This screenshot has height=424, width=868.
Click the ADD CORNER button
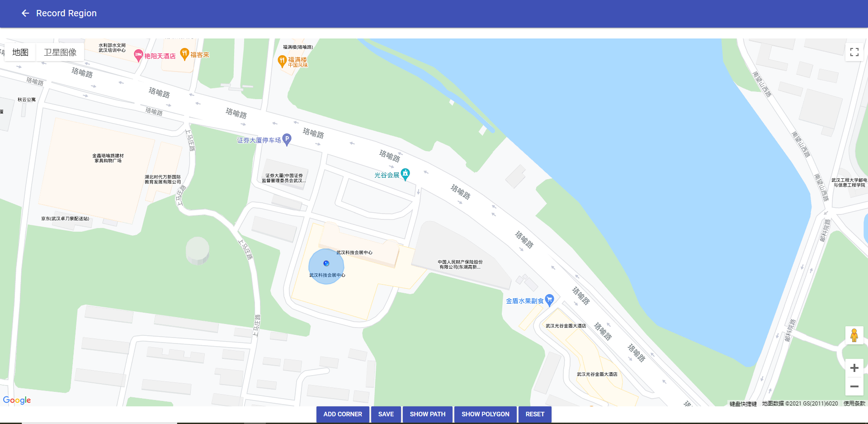(x=343, y=414)
